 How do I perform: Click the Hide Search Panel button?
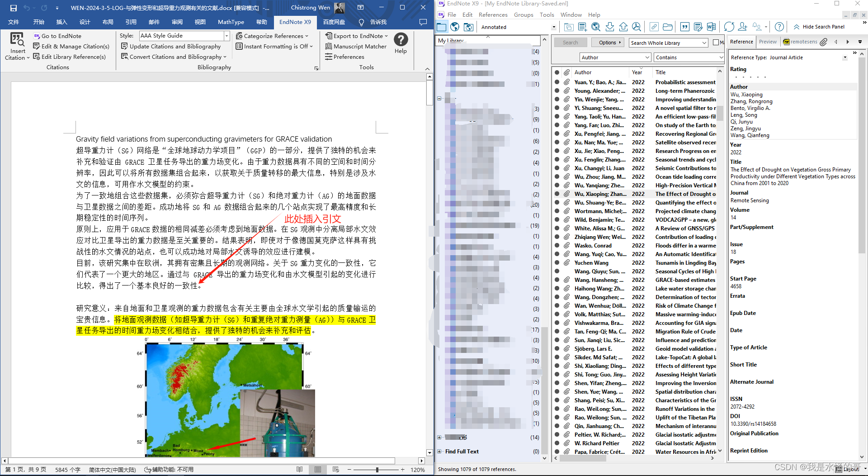coord(819,26)
